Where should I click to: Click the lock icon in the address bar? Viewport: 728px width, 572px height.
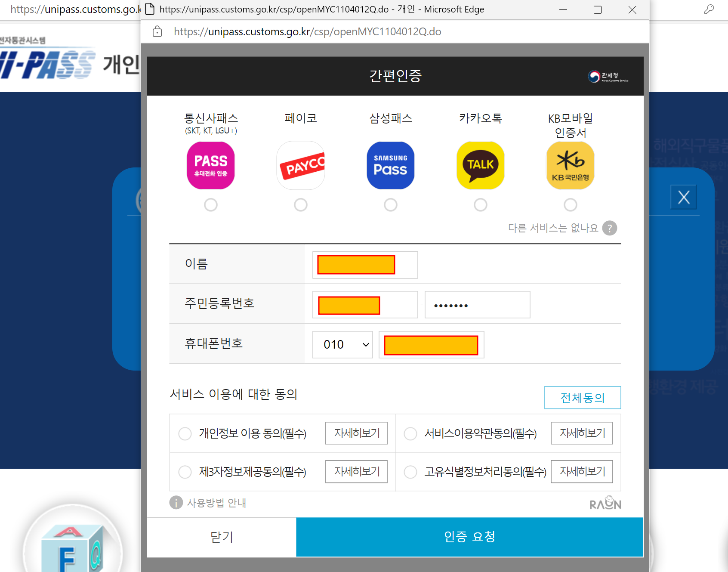157,31
